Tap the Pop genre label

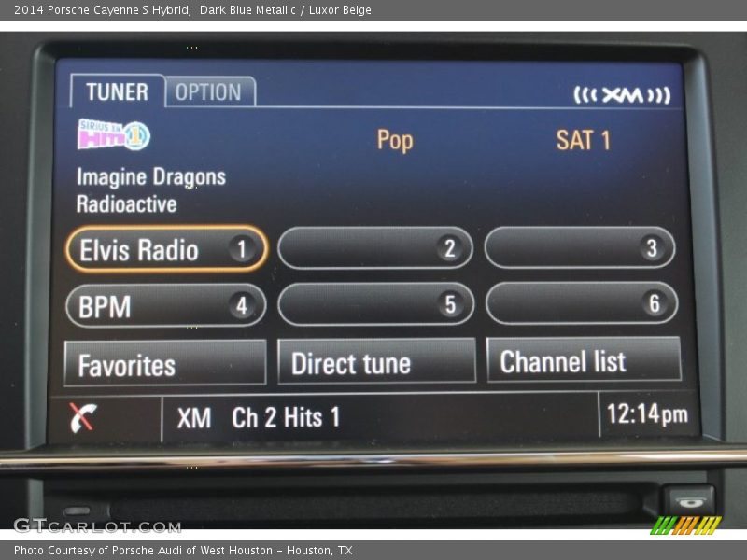[x=395, y=141]
